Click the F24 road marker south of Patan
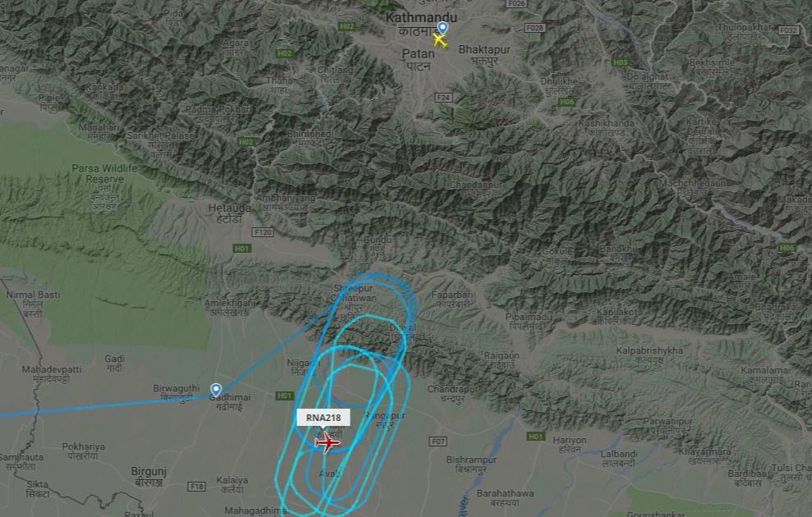The height and width of the screenshot is (517, 812). [x=443, y=98]
